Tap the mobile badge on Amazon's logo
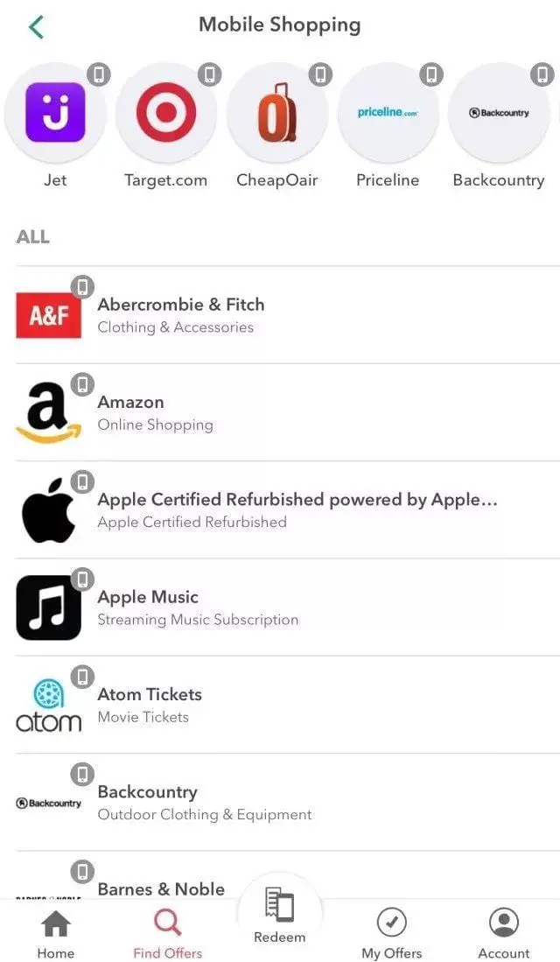Viewport: 560px width, 962px height. pyautogui.click(x=82, y=384)
